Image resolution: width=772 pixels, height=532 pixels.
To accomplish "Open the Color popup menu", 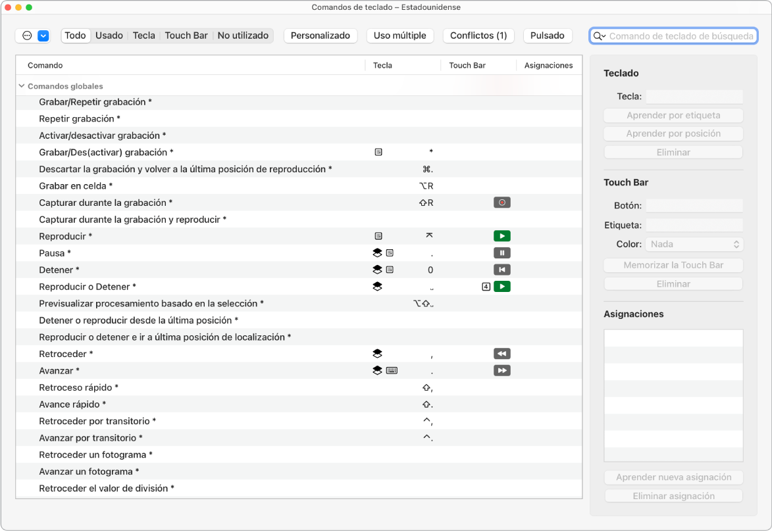I will [x=694, y=244].
